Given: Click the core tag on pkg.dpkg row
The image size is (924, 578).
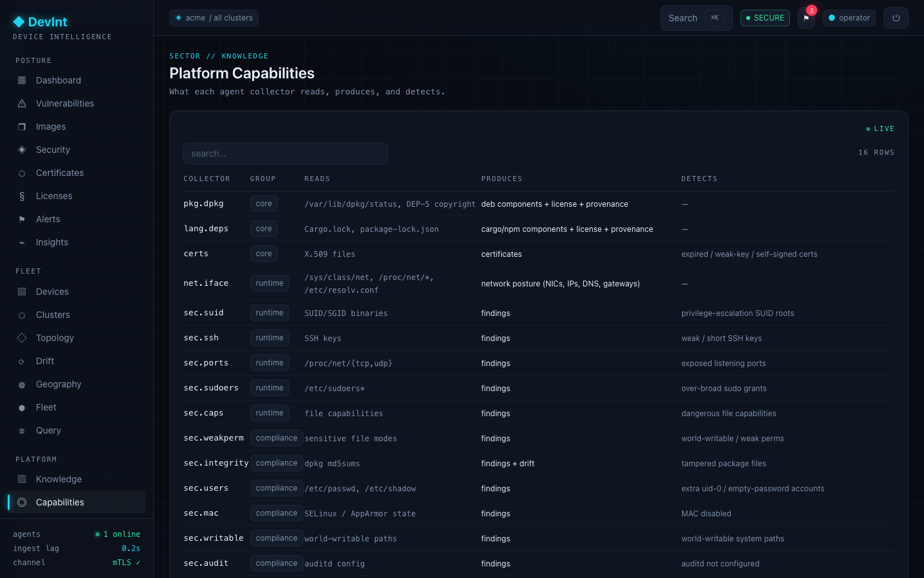Looking at the screenshot, I should (264, 204).
